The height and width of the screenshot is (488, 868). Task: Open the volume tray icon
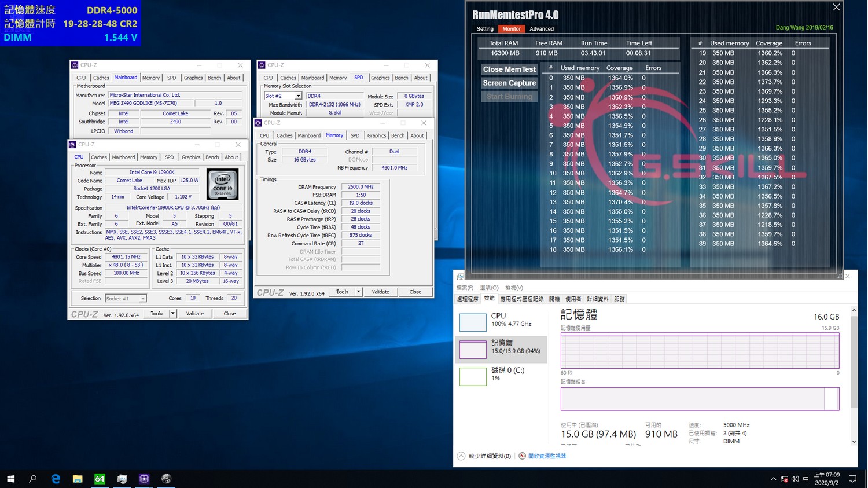tap(795, 479)
